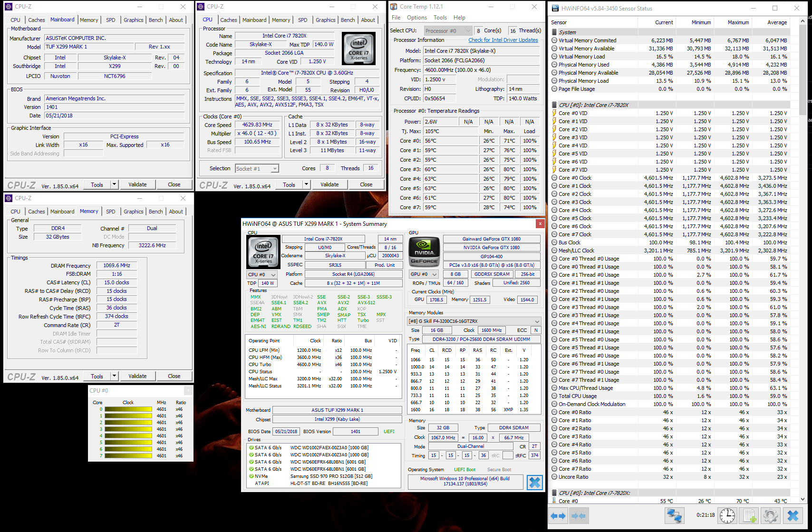The height and width of the screenshot is (532, 812).
Task: Select the Physical Memory Load sensor row
Action: [669, 81]
